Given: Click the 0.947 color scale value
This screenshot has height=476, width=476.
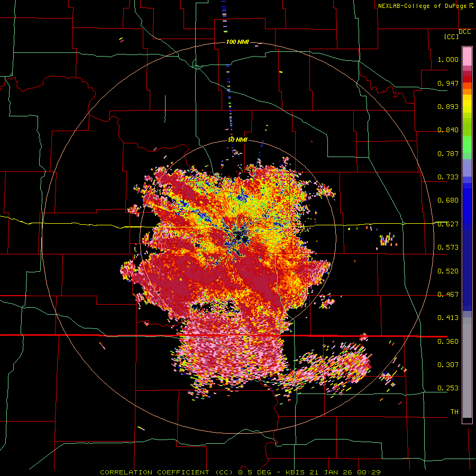Looking at the screenshot, I should click(x=448, y=83).
